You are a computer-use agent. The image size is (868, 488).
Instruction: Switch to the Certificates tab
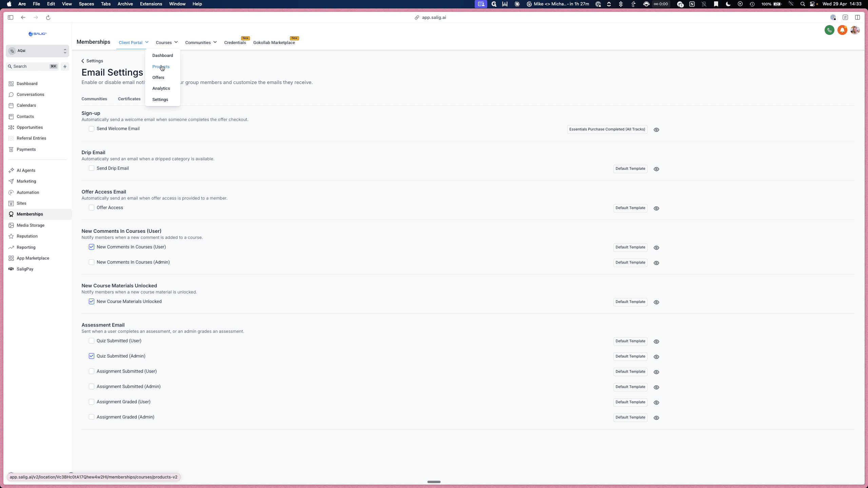point(129,99)
